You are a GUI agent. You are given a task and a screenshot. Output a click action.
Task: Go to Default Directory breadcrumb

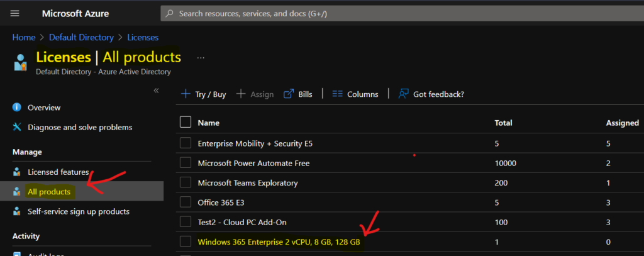(x=81, y=37)
